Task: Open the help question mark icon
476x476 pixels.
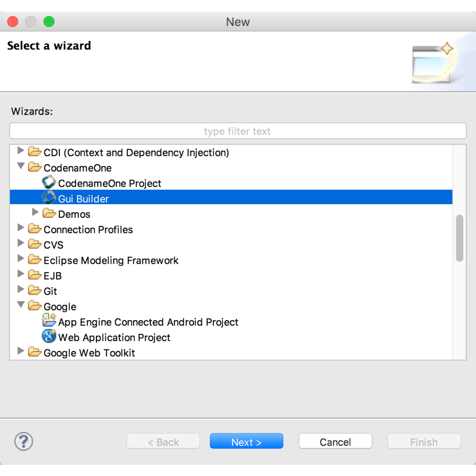Action: tap(23, 441)
